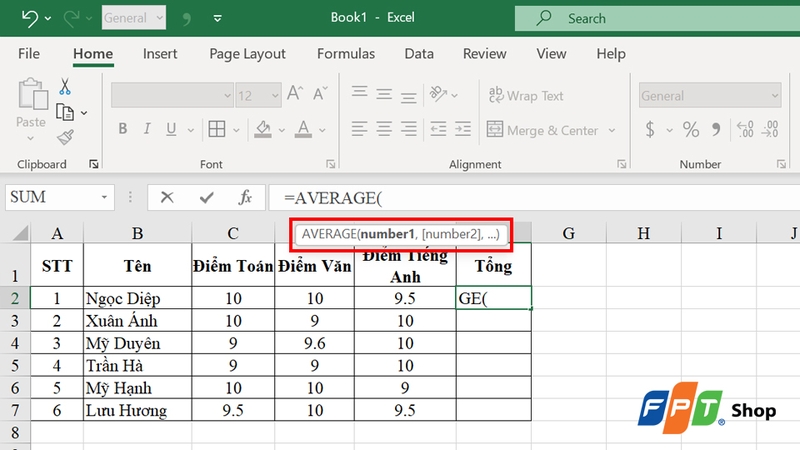
Task: Click the Insert Function fx icon
Action: (245, 197)
